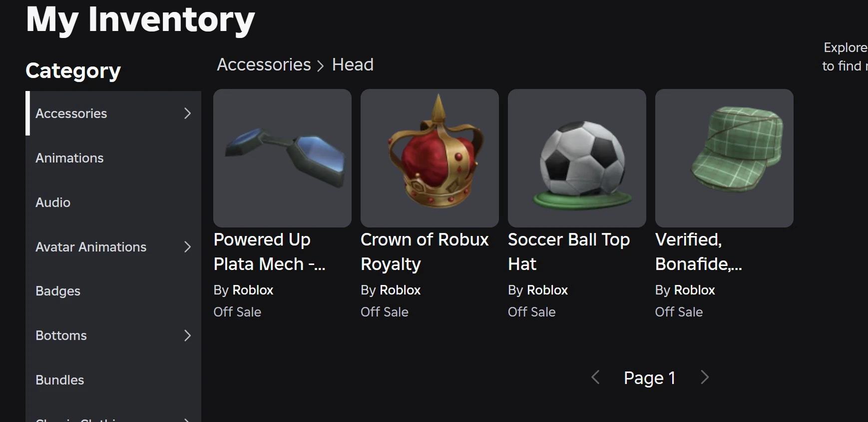Expand the Accessories category chevron
This screenshot has width=868, height=422.
(x=187, y=113)
